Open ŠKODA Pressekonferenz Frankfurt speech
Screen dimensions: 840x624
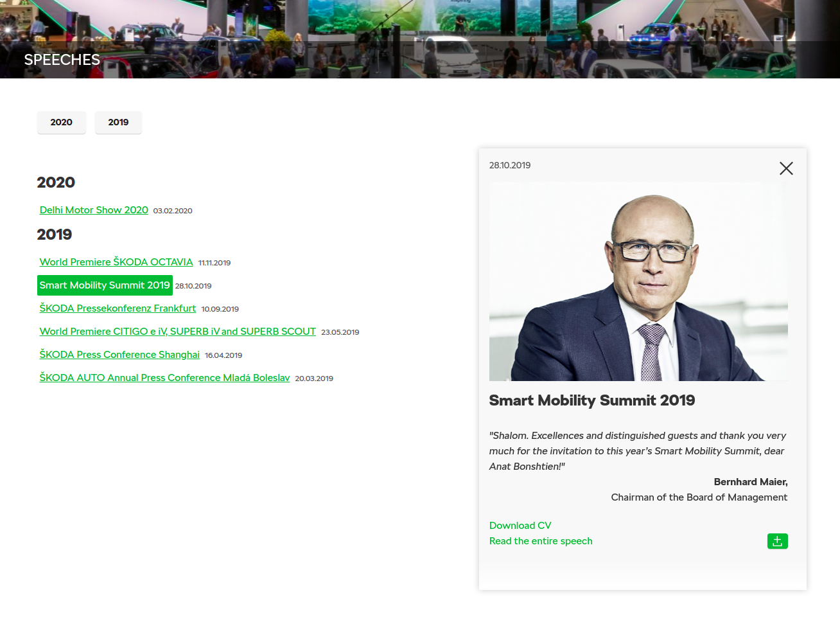pyautogui.click(x=118, y=308)
